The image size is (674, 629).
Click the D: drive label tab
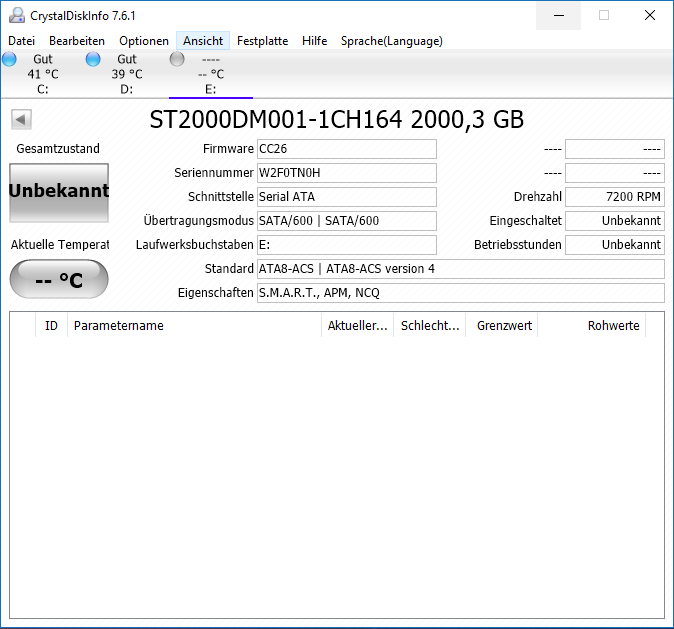click(126, 89)
